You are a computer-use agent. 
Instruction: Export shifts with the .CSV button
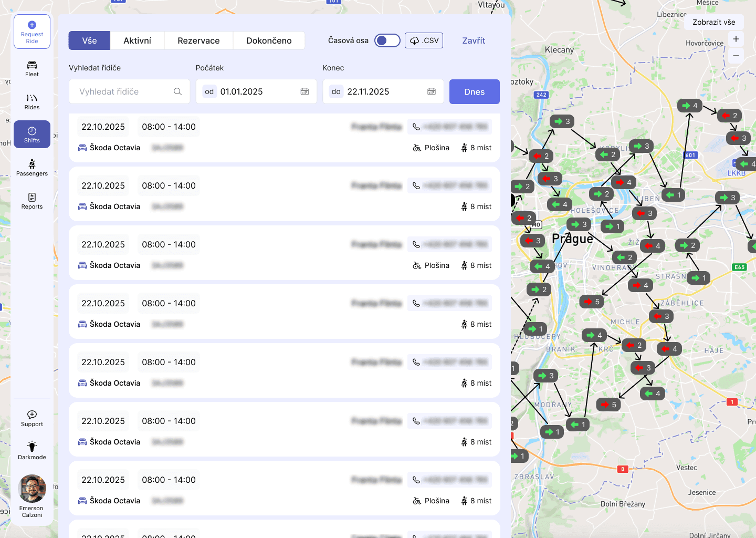coord(424,40)
